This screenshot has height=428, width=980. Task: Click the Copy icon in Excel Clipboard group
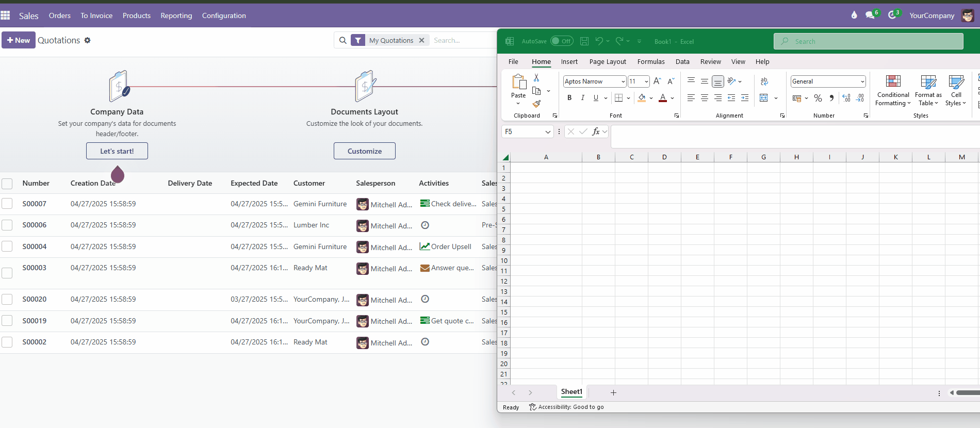point(536,91)
